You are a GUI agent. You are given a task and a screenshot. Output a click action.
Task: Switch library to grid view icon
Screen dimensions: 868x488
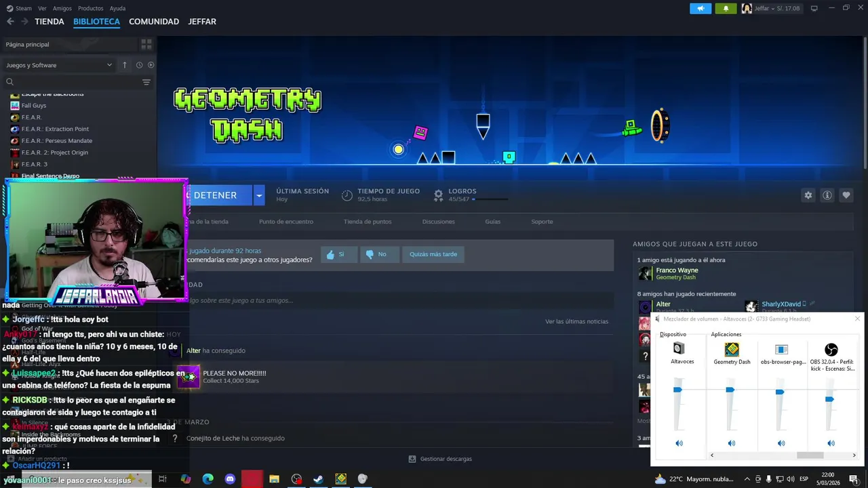[146, 44]
